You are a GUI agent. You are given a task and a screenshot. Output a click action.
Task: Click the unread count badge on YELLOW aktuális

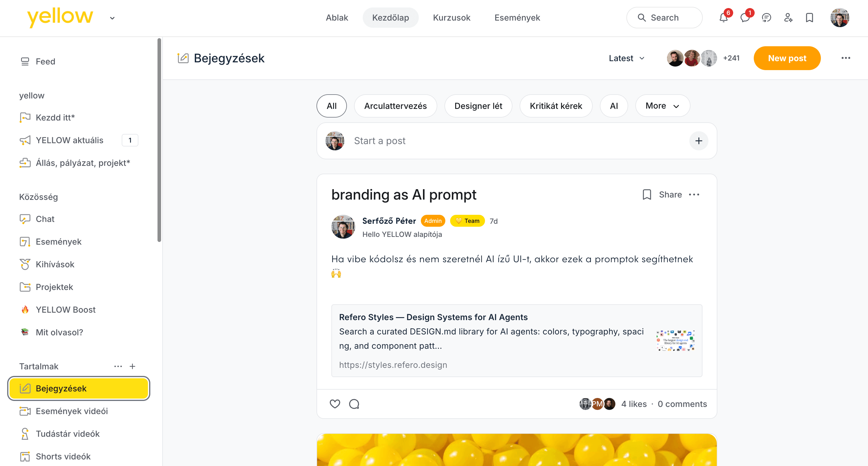(x=130, y=140)
